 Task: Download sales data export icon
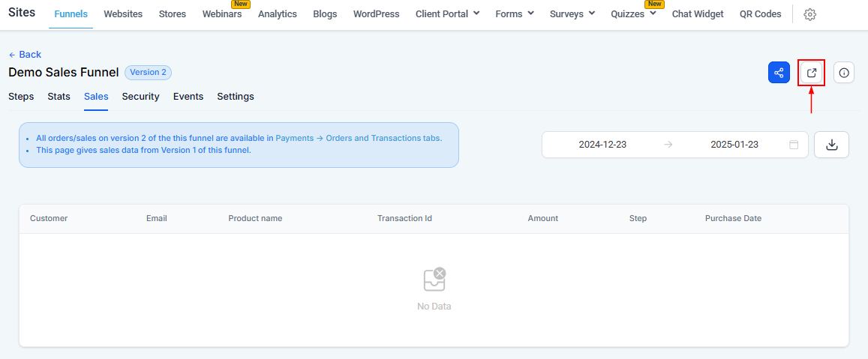pyautogui.click(x=831, y=145)
